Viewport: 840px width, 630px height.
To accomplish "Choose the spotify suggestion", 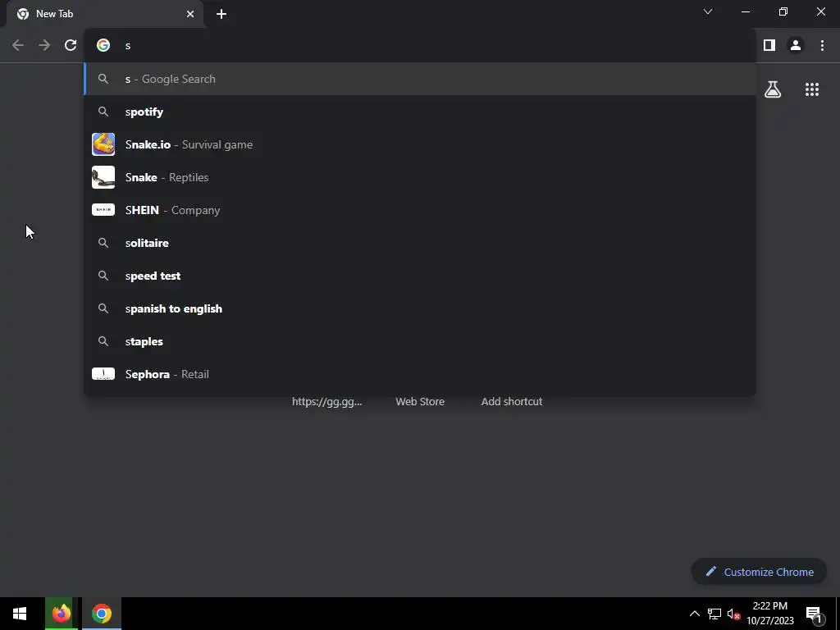I will (421, 112).
